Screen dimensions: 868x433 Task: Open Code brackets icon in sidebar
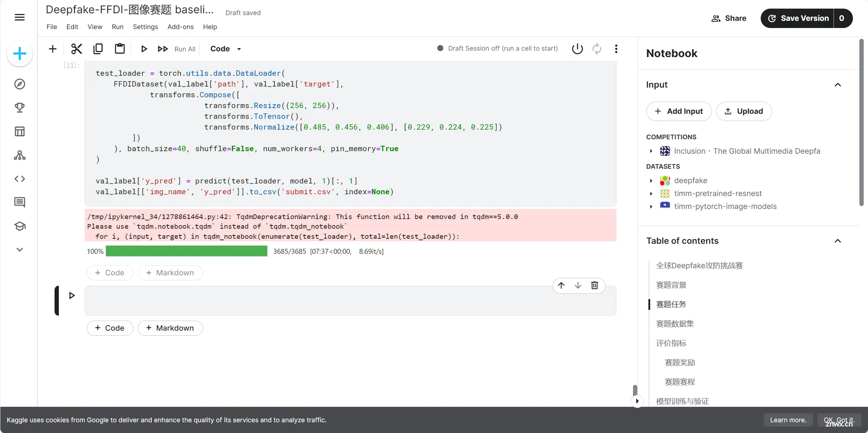pos(20,179)
